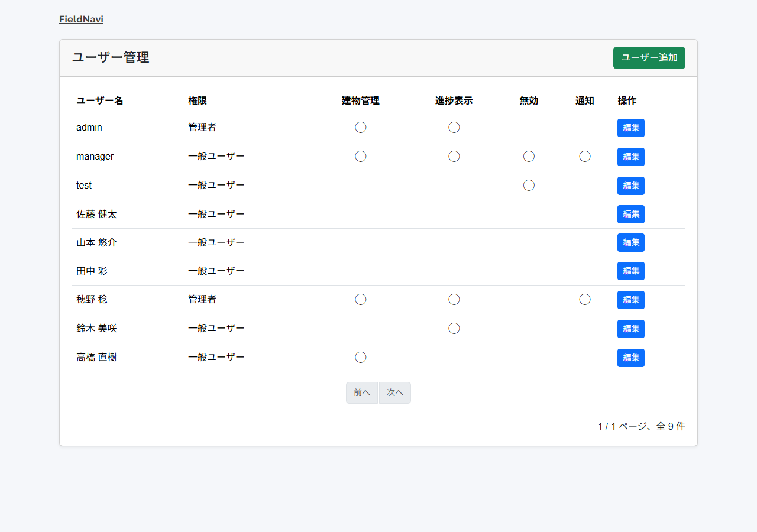This screenshot has width=757, height=532.
Task: Click 穂野 稔's 建物管理 circle mark
Action: [361, 299]
